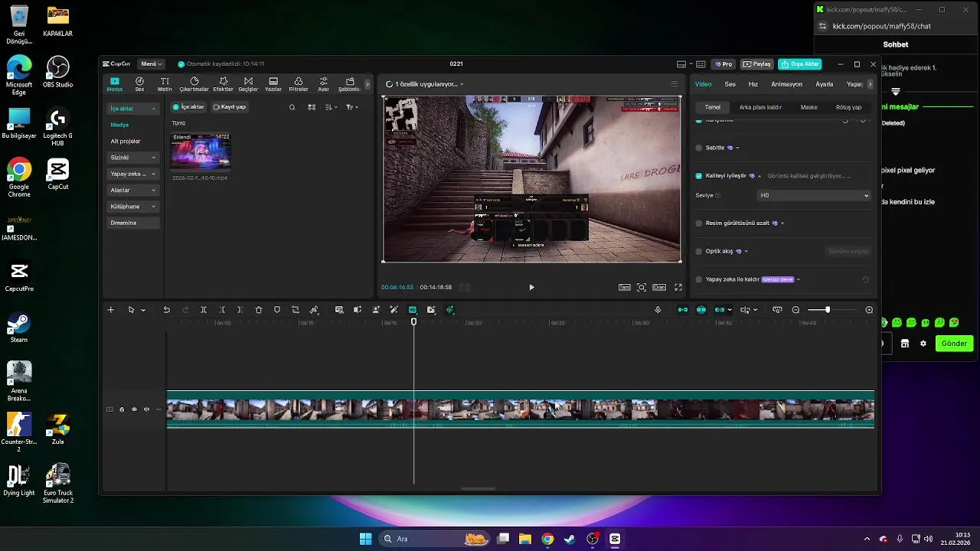Switch to the Hız speed tab
This screenshot has width=980, height=551.
pyautogui.click(x=753, y=84)
